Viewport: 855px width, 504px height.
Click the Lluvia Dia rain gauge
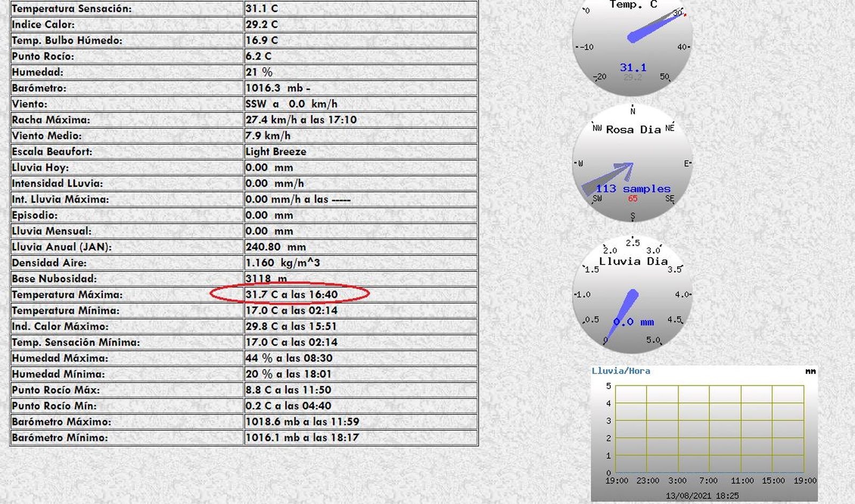coord(632,294)
